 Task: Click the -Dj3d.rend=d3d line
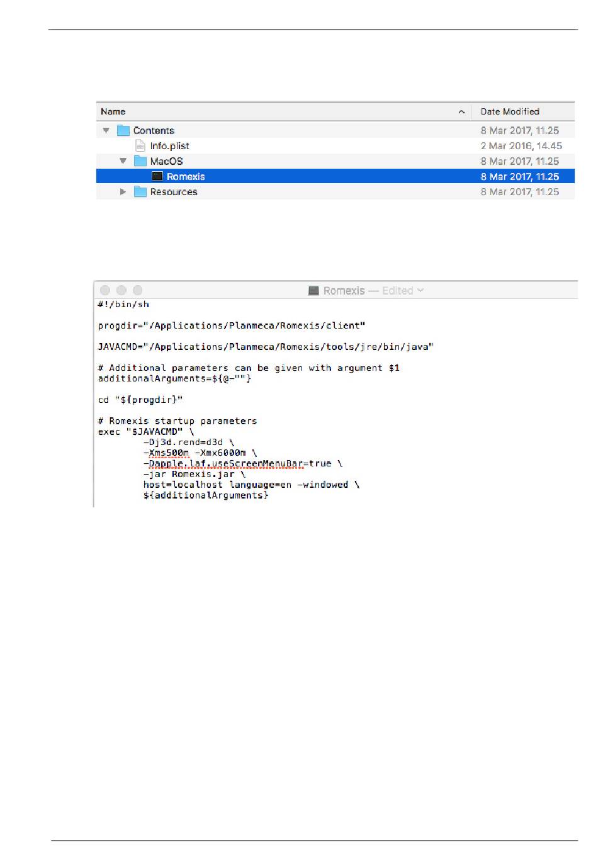point(189,442)
